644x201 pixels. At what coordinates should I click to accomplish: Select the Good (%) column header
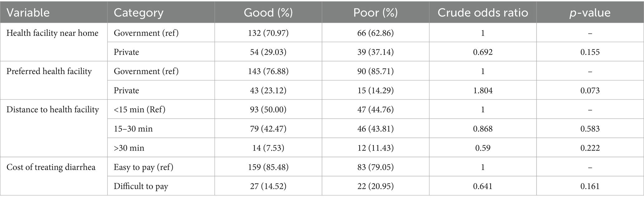(268, 13)
